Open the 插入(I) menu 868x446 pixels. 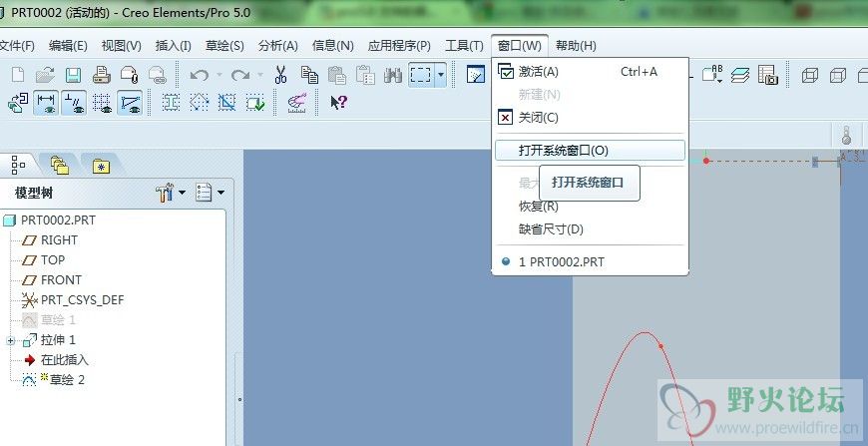(x=174, y=46)
